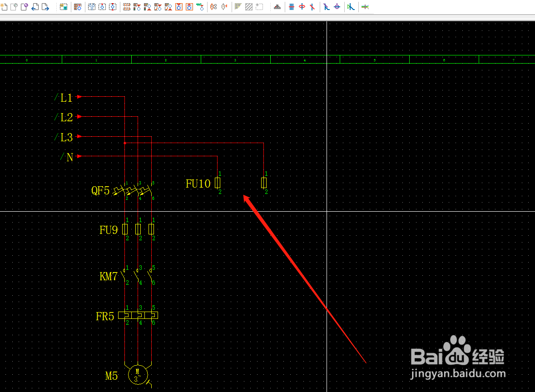The width and height of the screenshot is (535, 392).
Task: Click the rubber stamp icon
Action: coord(277,7)
